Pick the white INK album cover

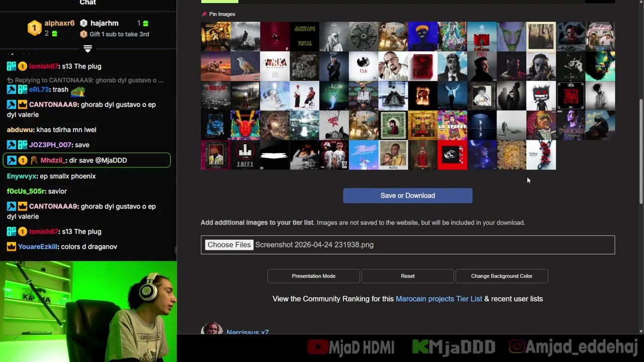pyautogui.click(x=364, y=66)
